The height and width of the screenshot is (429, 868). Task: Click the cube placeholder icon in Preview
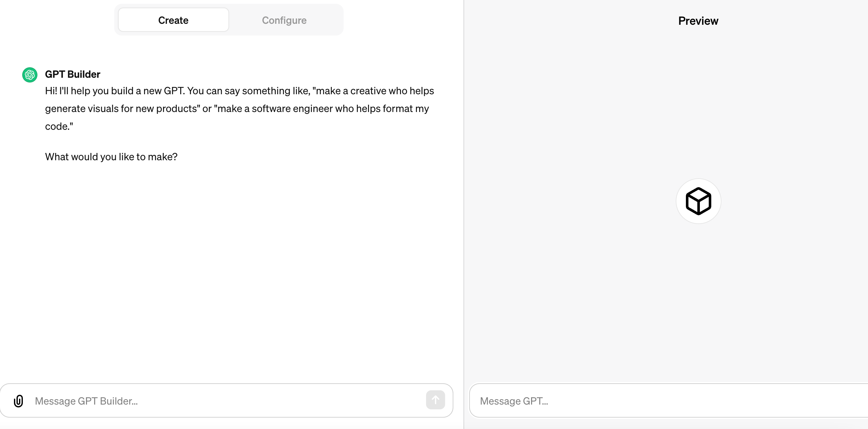699,201
